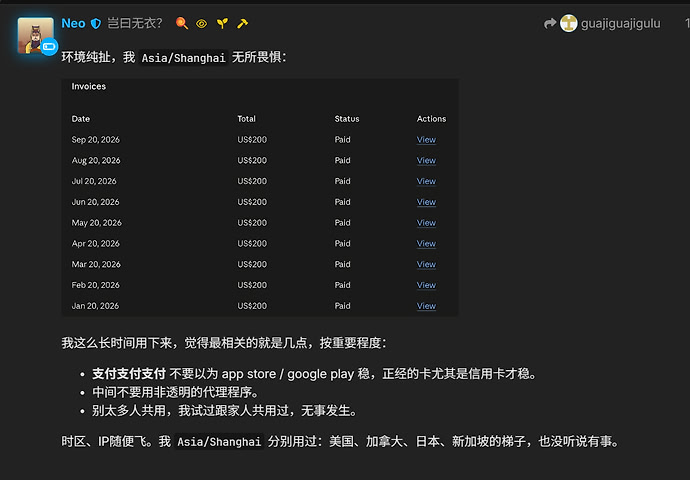Click the Asia/Shanghai code in the last paragraph
690x480 pixels.
pos(219,442)
